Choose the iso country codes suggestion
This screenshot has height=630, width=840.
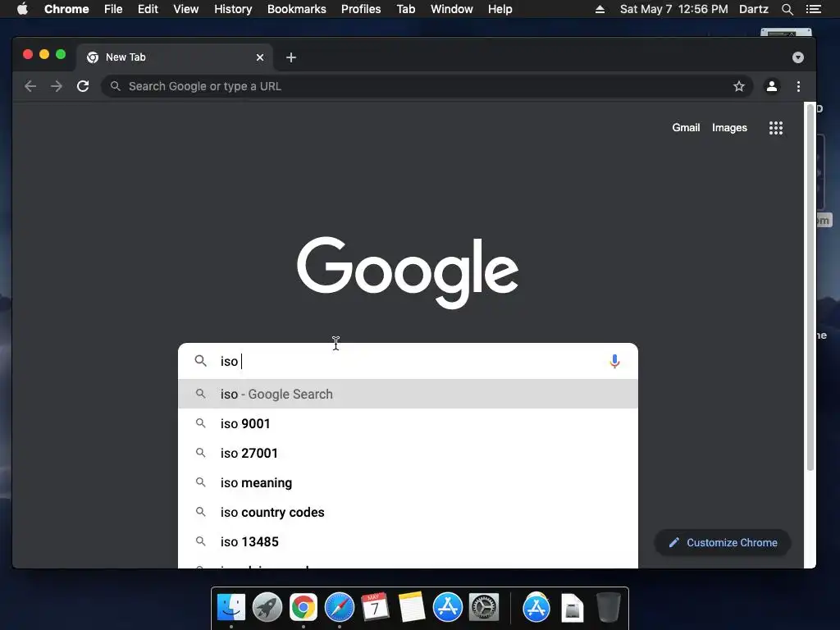point(408,512)
